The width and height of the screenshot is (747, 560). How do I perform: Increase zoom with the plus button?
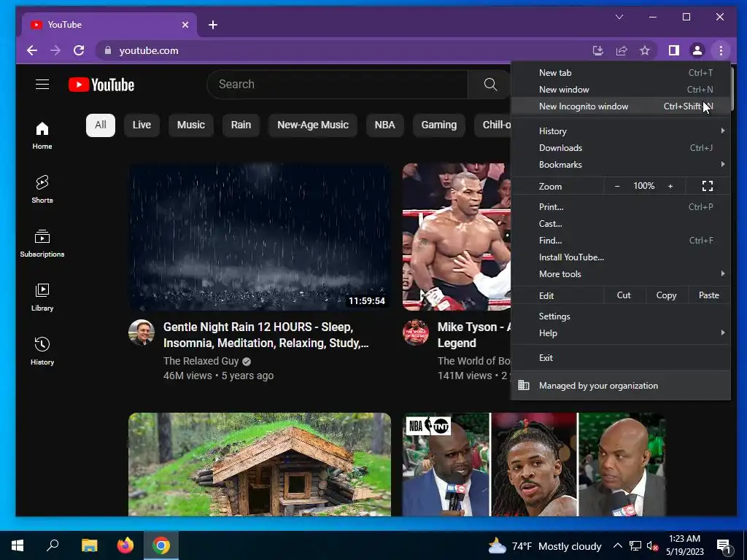point(670,186)
